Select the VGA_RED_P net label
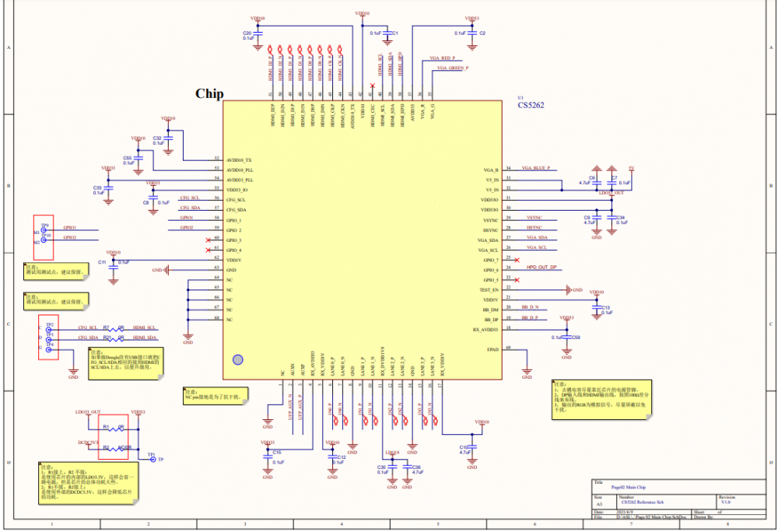The height and width of the screenshot is (532, 778). pyautogui.click(x=442, y=58)
